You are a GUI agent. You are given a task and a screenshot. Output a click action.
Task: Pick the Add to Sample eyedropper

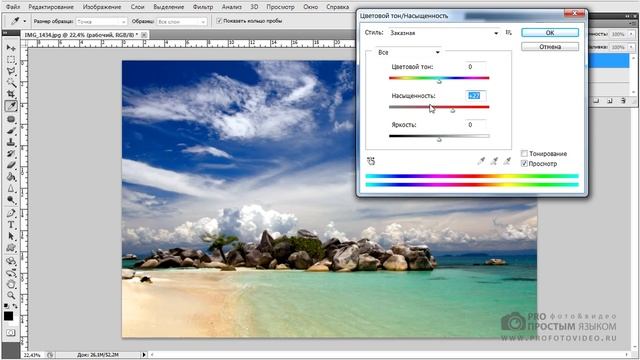(494, 161)
